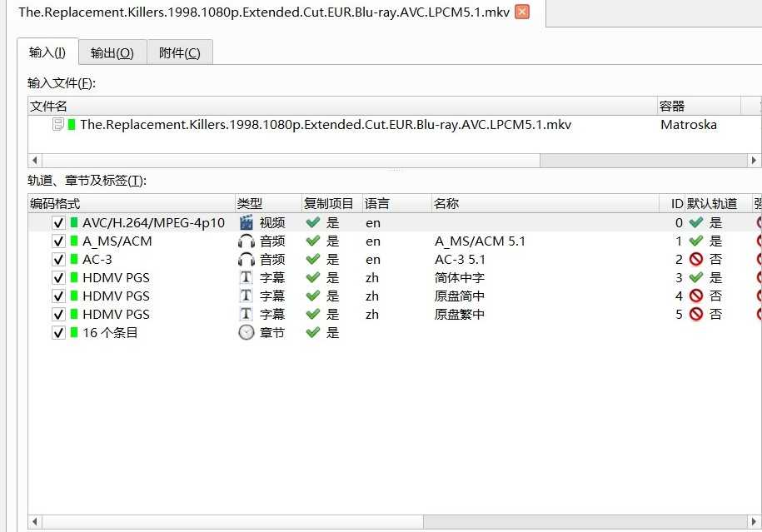Toggle the checkbox for the 简体中字 subtitle track
This screenshot has height=532, width=762.
coord(58,278)
